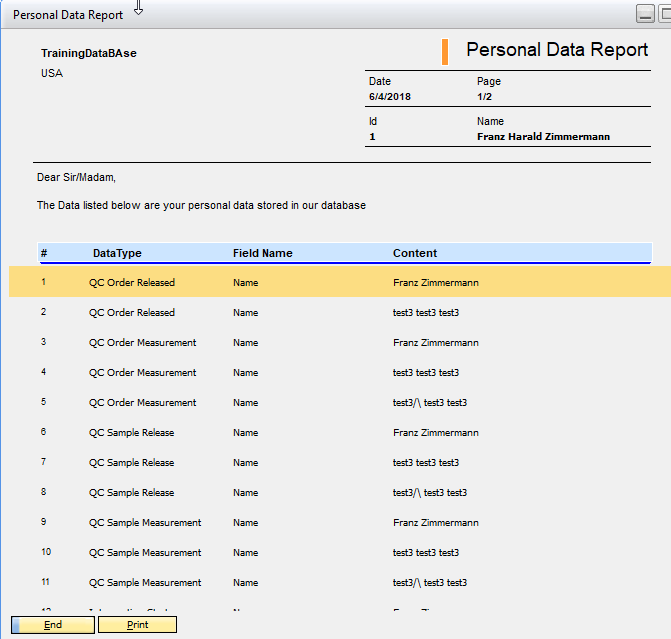Click the orange bar beside the report title

[x=444, y=51]
